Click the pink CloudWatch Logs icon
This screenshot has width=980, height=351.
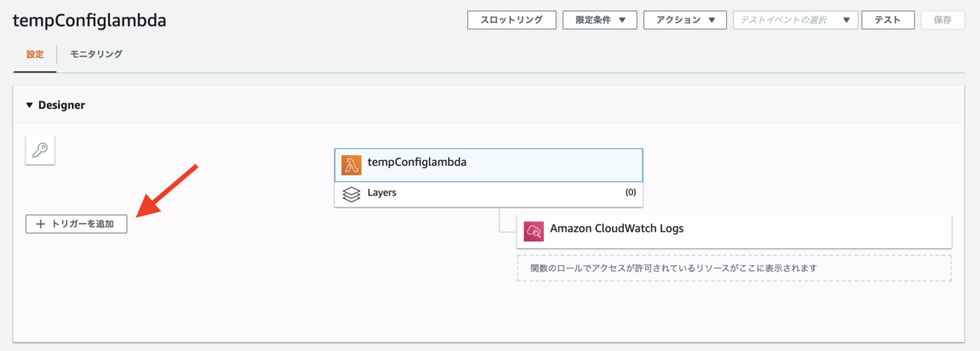tap(534, 230)
